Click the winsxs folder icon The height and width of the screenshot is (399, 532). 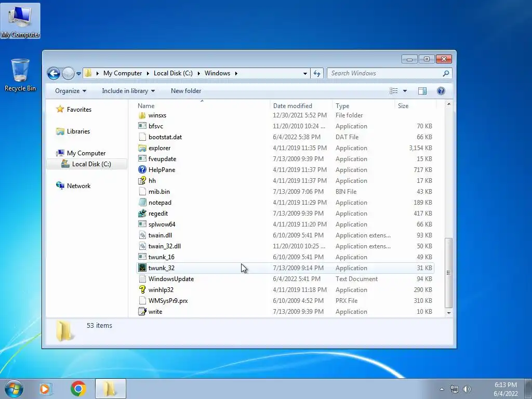click(142, 115)
